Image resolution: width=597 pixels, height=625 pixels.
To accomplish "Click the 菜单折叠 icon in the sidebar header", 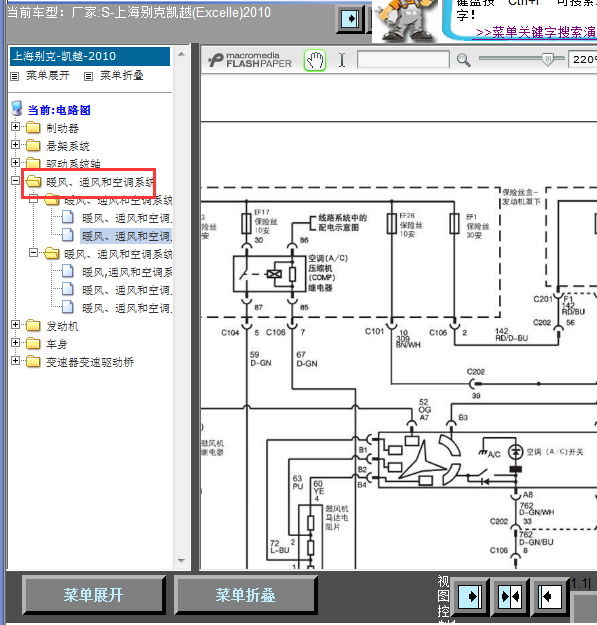I will (x=88, y=76).
